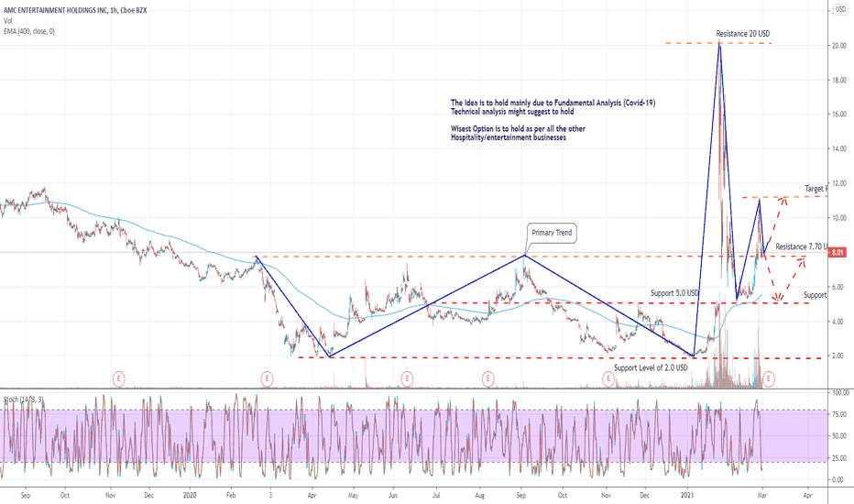The height and width of the screenshot is (504, 854).
Task: Select the Resistance 7.70 label
Action: [x=801, y=247]
